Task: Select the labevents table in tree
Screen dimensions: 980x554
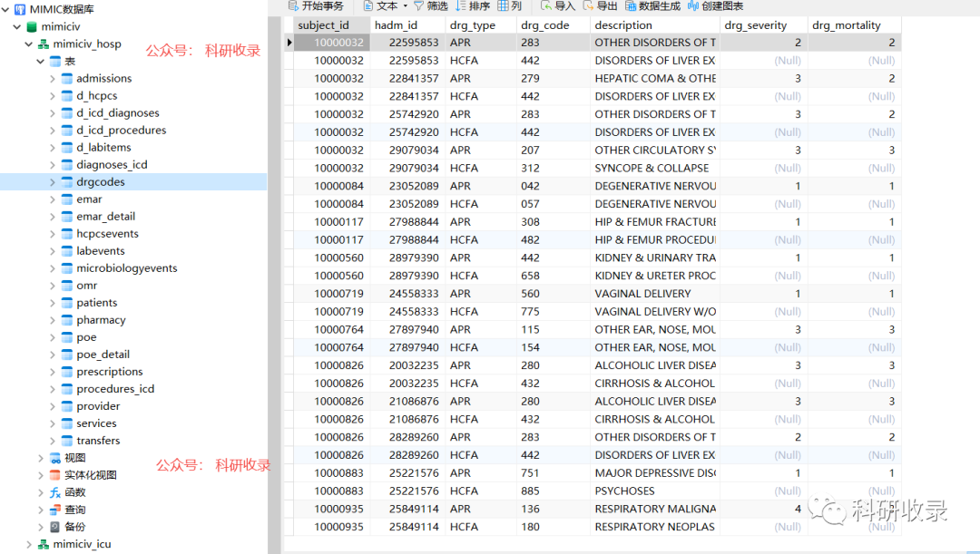Action: point(100,251)
